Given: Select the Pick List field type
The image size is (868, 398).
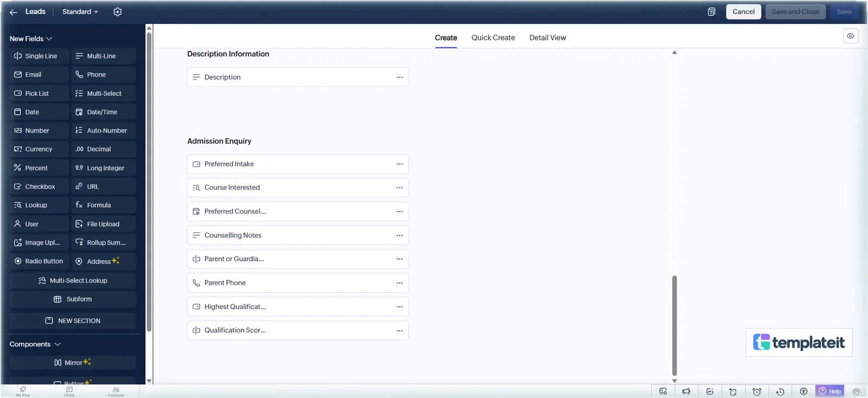Looking at the screenshot, I should click(x=39, y=94).
